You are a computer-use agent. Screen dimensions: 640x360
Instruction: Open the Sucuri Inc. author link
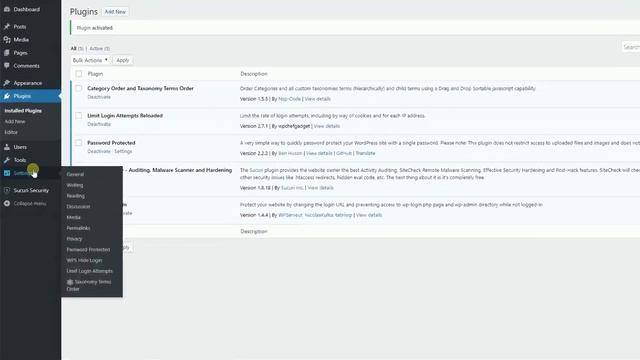pos(292,188)
